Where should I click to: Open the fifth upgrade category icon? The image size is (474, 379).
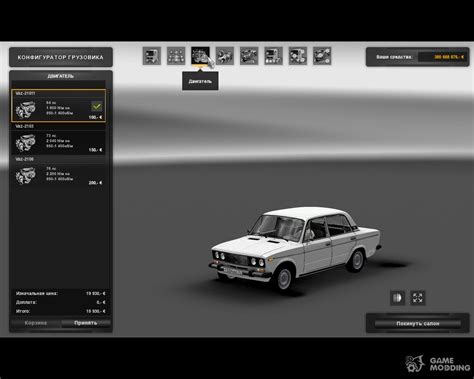click(249, 56)
